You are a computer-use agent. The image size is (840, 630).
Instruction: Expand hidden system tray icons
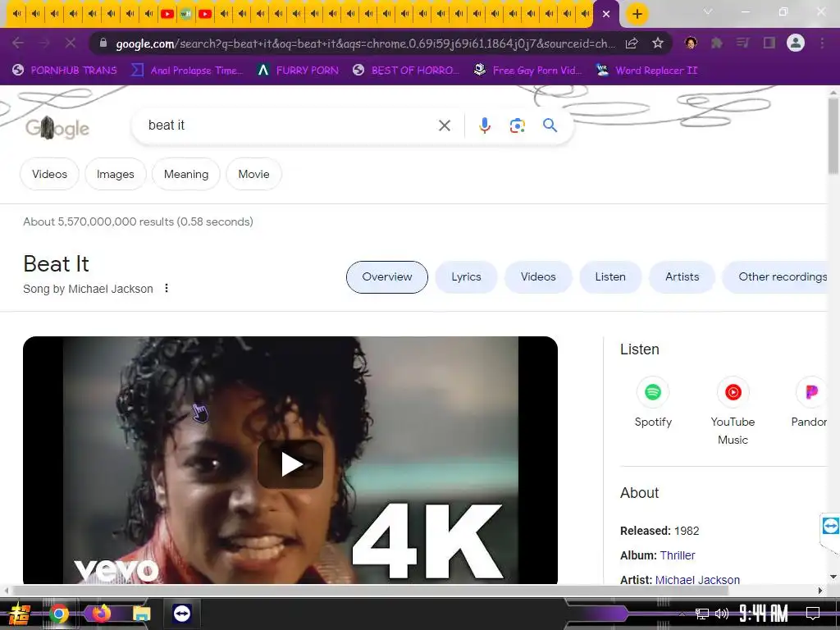pyautogui.click(x=682, y=614)
